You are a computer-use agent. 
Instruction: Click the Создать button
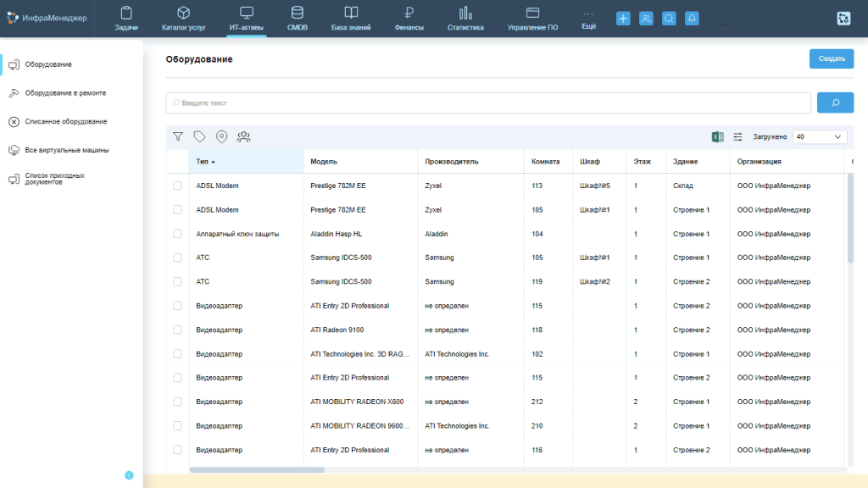click(832, 58)
